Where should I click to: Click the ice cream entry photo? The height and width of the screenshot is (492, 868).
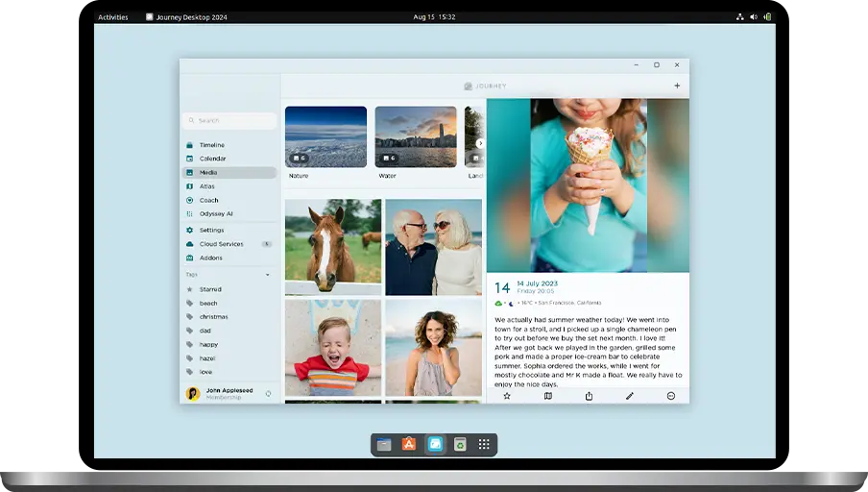pyautogui.click(x=588, y=185)
